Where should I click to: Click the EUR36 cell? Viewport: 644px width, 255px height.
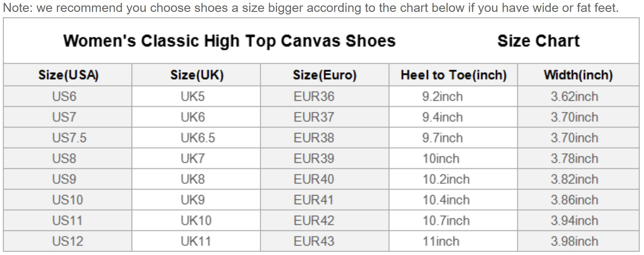coord(314,96)
